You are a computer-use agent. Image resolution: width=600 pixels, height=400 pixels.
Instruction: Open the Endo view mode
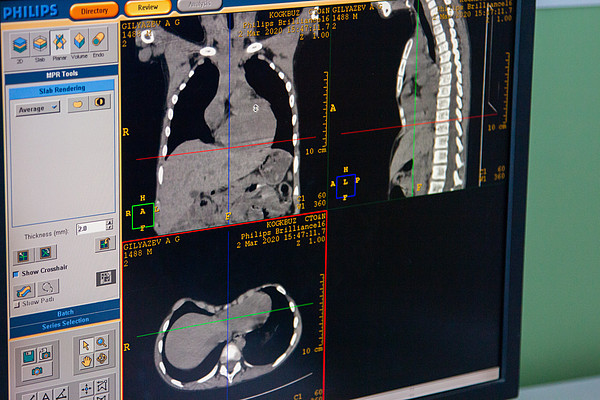click(x=99, y=41)
